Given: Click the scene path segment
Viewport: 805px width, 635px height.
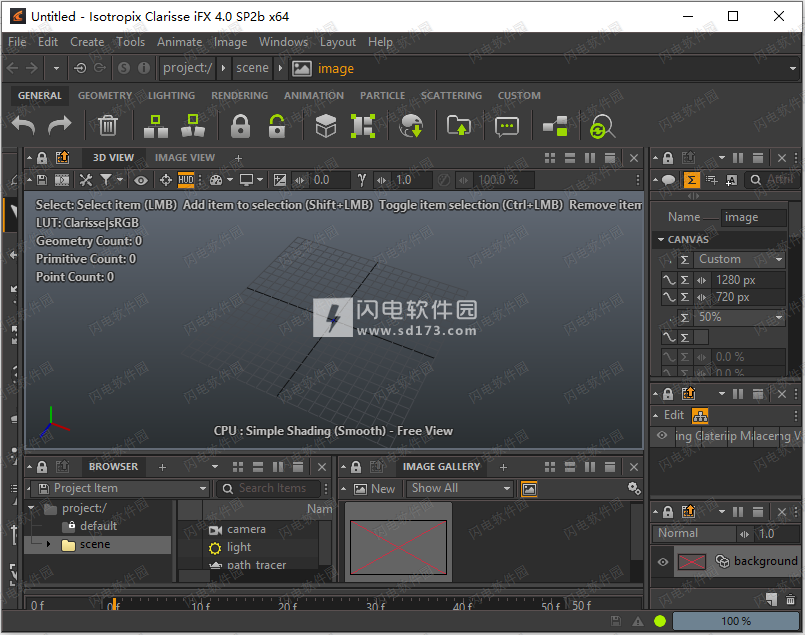Looking at the screenshot, I should [252, 68].
